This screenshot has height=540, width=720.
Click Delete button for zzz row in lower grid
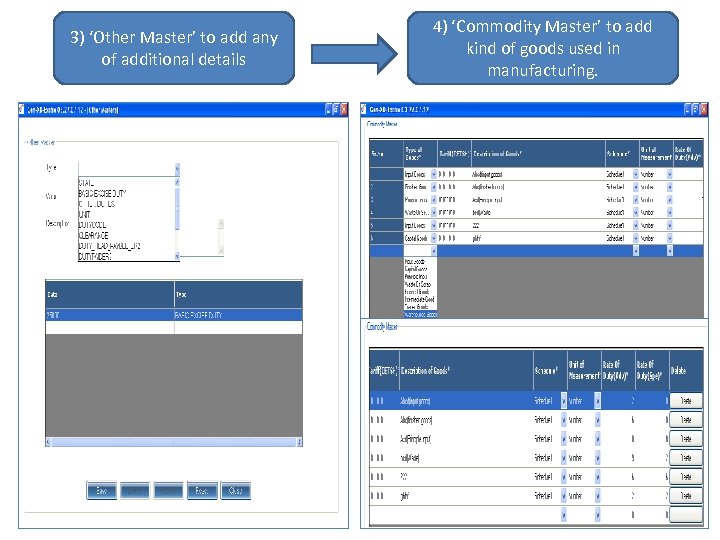(686, 477)
